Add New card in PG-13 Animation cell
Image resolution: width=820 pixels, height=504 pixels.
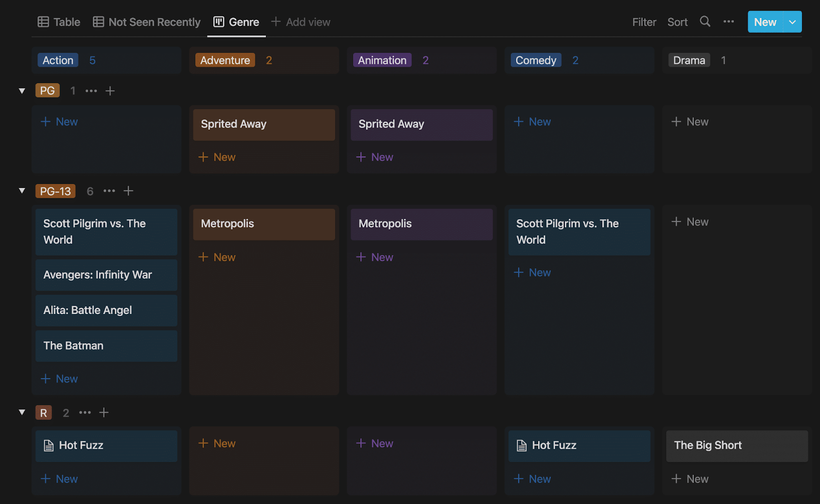pyautogui.click(x=375, y=257)
